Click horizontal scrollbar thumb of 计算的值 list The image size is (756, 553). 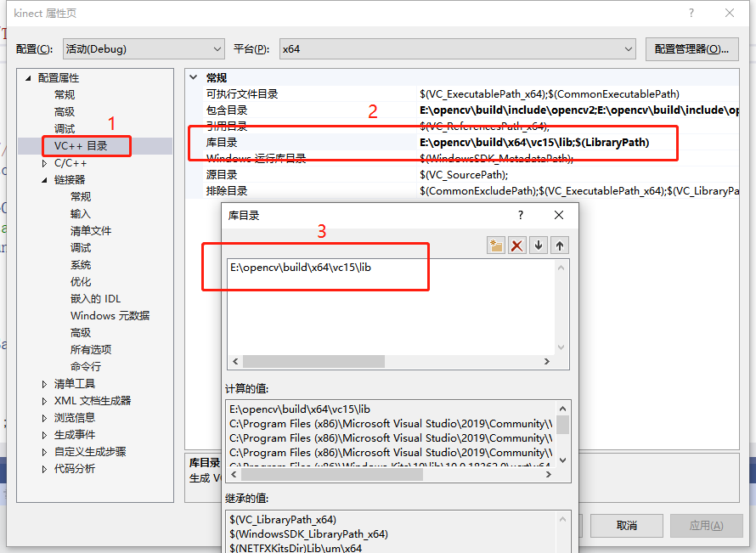coord(332,474)
